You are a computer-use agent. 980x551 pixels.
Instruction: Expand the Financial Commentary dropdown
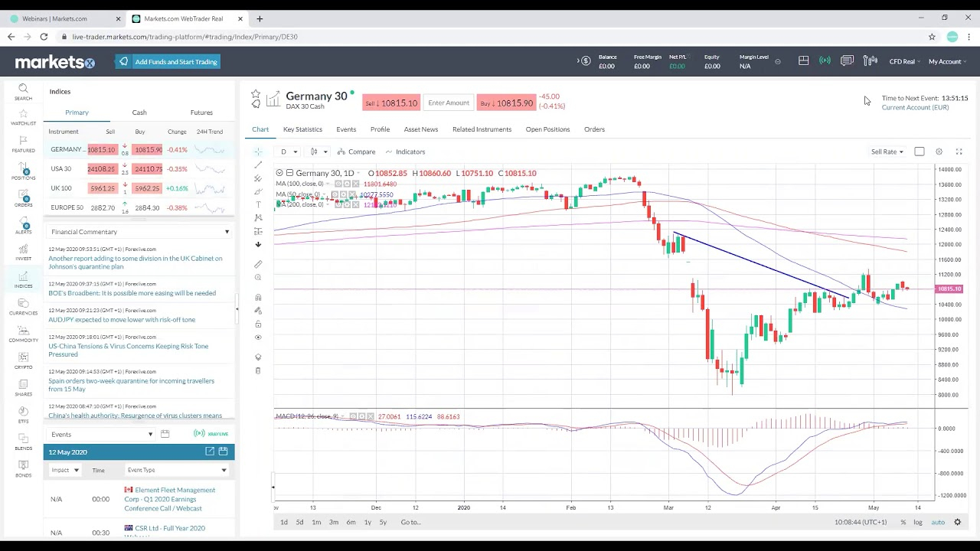tap(139, 232)
